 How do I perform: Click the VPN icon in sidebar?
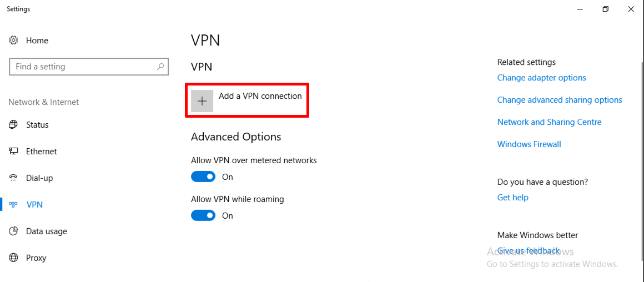coord(13,204)
